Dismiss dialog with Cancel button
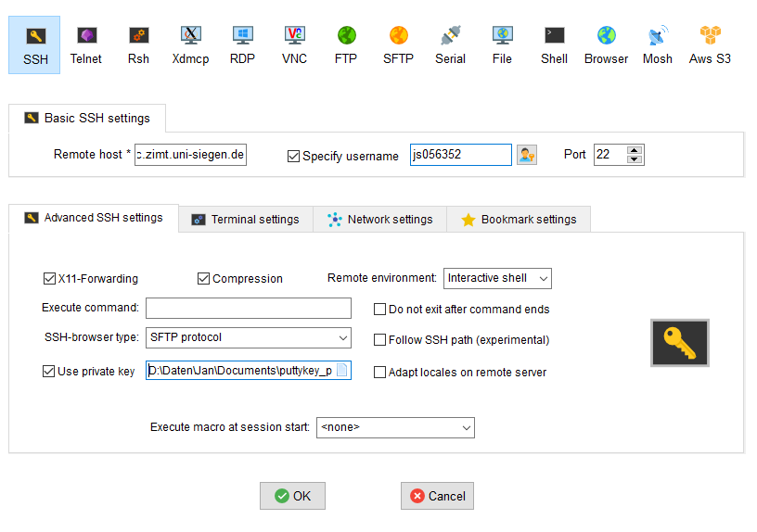The image size is (757, 532). tap(437, 496)
